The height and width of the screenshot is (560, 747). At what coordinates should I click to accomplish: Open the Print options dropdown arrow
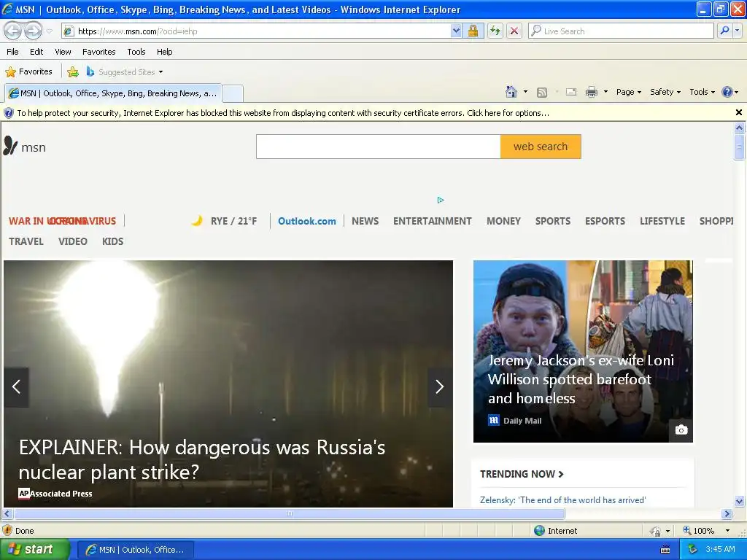pyautogui.click(x=605, y=92)
